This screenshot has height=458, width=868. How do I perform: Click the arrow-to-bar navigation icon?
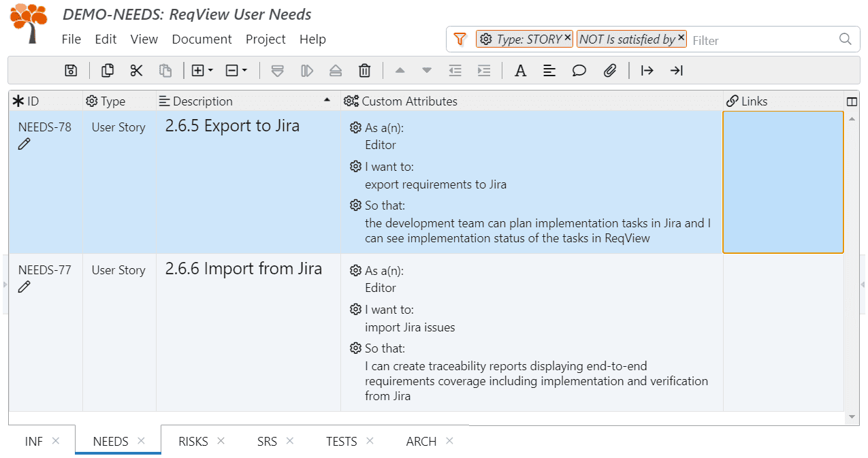[676, 70]
